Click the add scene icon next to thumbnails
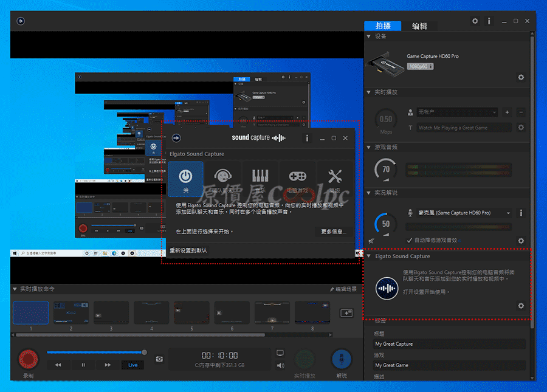This screenshot has width=547, height=392. [346, 313]
